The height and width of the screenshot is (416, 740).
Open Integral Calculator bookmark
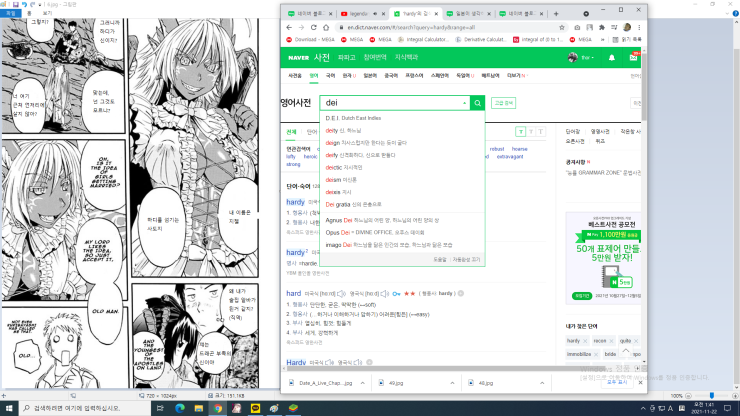(x=423, y=40)
